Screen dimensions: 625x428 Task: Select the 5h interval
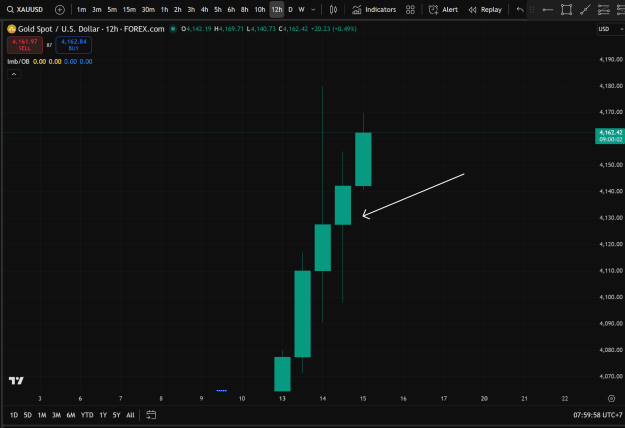click(218, 10)
